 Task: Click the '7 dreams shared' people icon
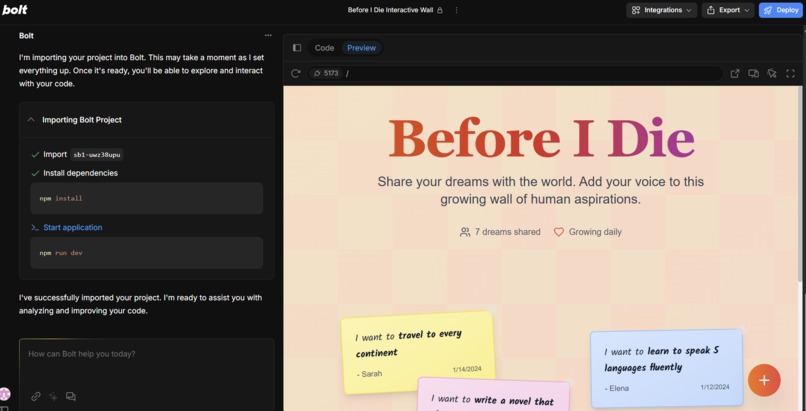tap(465, 232)
